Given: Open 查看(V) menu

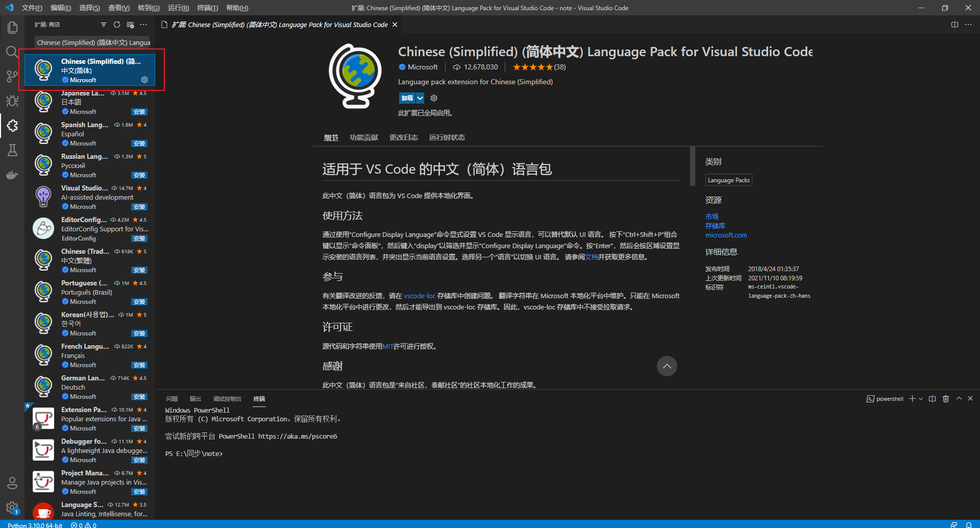Looking at the screenshot, I should [119, 8].
